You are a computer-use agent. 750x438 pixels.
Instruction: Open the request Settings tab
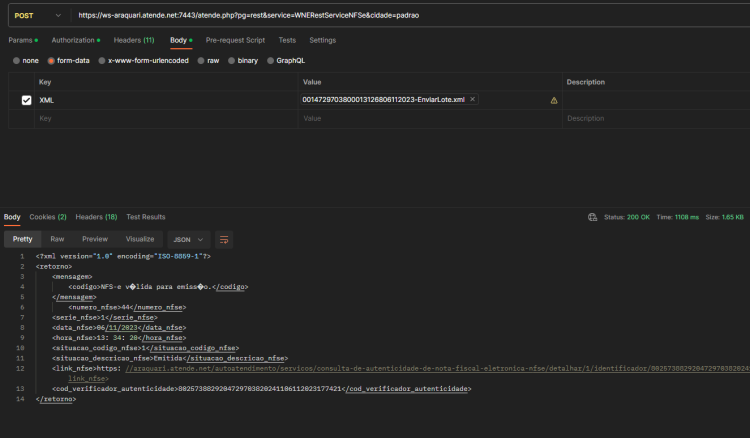(322, 40)
